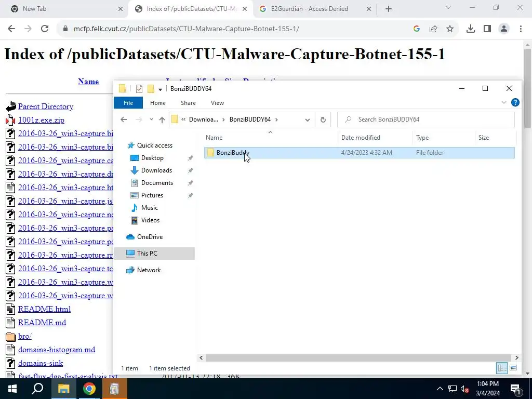Go back in File Explorer
532x399 pixels.
[124, 119]
